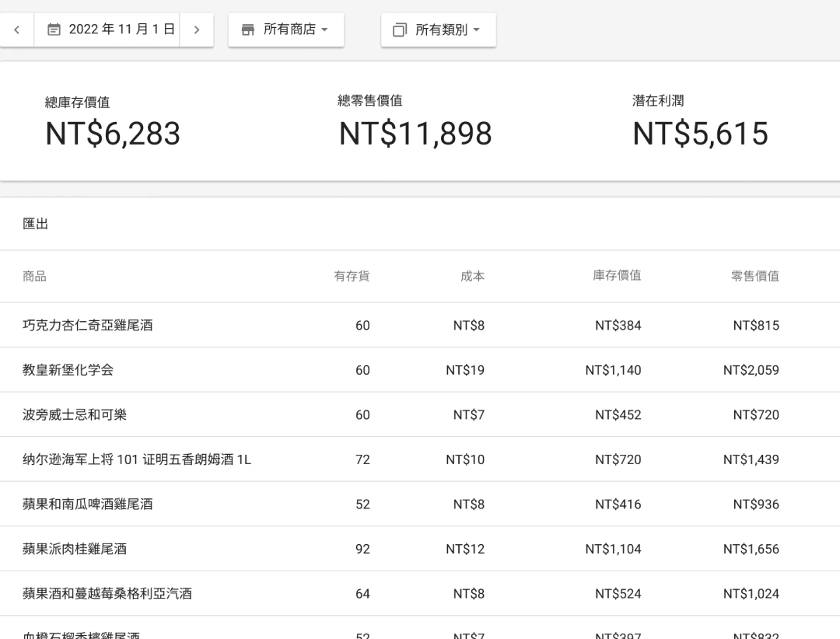Open the 所有類別 category filter dropdown

(438, 30)
